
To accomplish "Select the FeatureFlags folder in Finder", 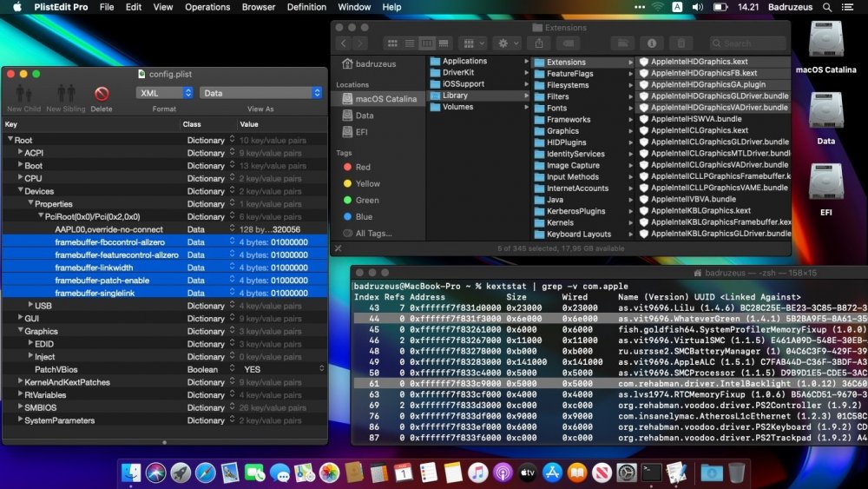I will pyautogui.click(x=569, y=74).
